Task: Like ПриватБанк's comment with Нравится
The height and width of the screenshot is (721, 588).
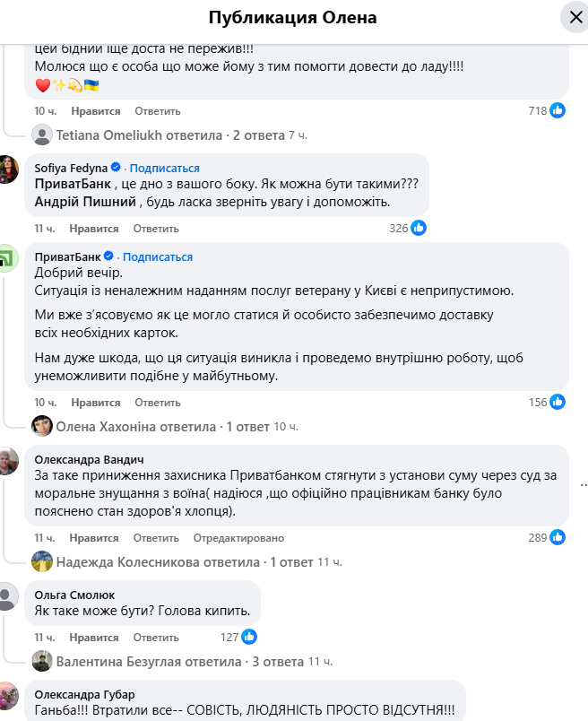Action: pyautogui.click(x=95, y=403)
